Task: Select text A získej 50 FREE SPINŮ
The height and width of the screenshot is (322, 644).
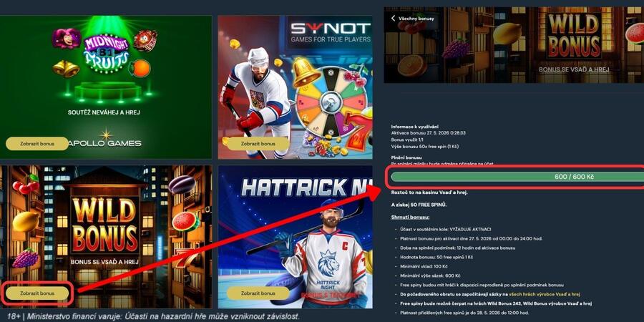Action: [x=419, y=205]
